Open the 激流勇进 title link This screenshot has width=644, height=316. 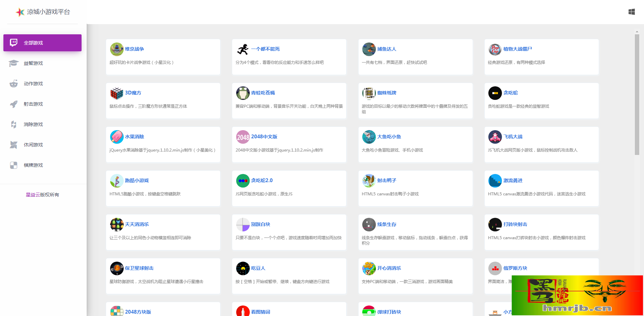coord(513,180)
